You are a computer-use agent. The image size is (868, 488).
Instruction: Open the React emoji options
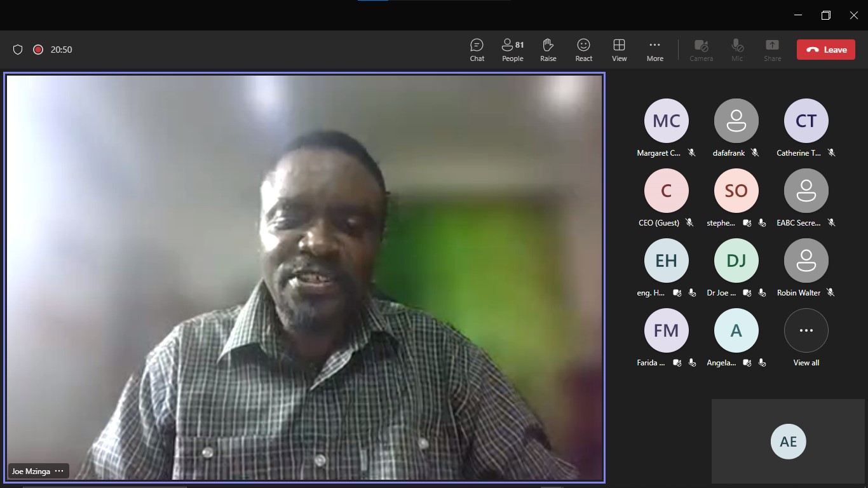[x=583, y=50]
